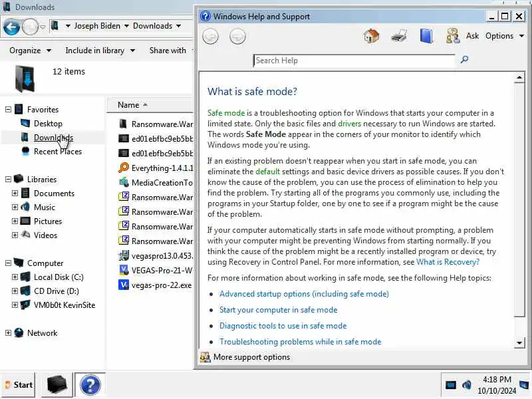The image size is (532, 399).
Task: Expand Local Disk (C:) node
Action: tap(15, 277)
